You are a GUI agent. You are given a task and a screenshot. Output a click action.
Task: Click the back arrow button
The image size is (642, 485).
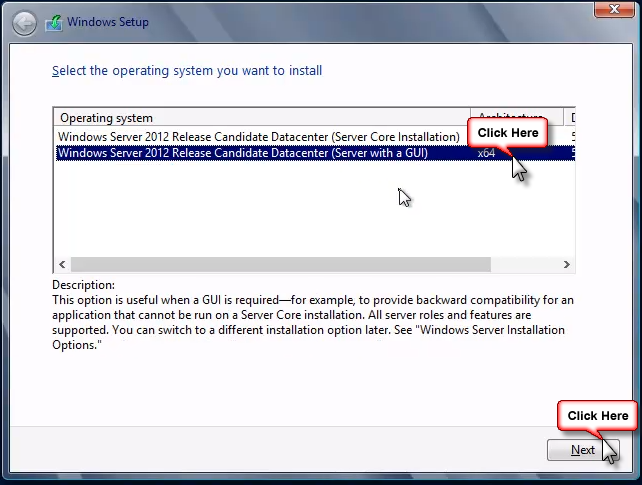click(24, 23)
